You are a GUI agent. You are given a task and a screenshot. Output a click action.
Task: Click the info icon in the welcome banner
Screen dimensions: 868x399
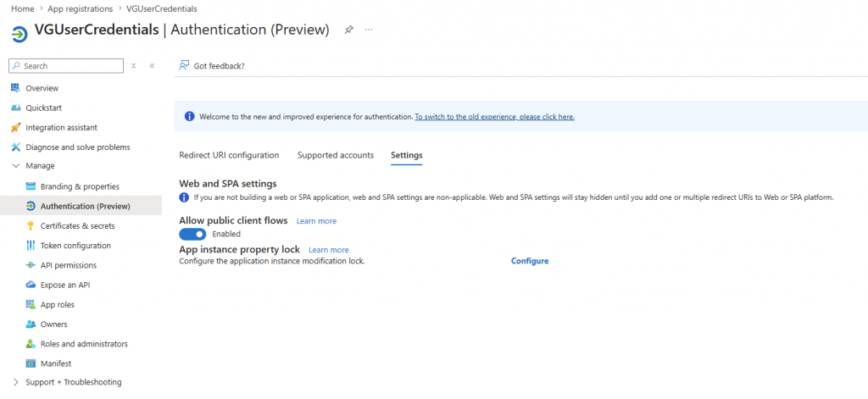(189, 117)
